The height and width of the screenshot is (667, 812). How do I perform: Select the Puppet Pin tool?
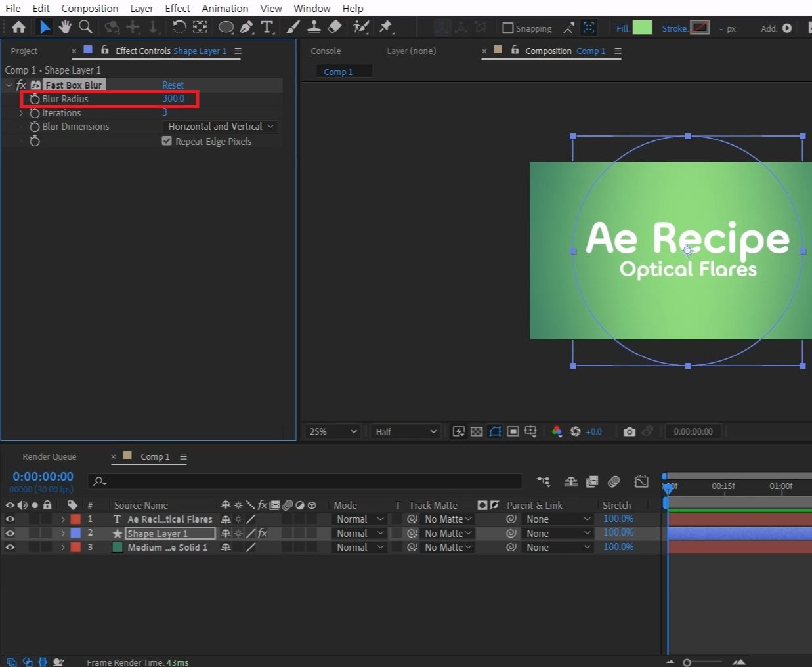386,27
